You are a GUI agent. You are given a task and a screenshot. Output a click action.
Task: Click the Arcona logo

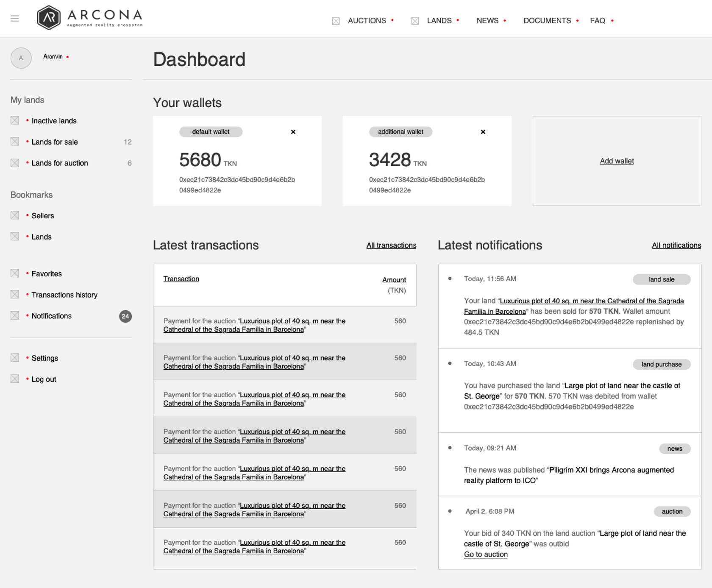click(90, 18)
